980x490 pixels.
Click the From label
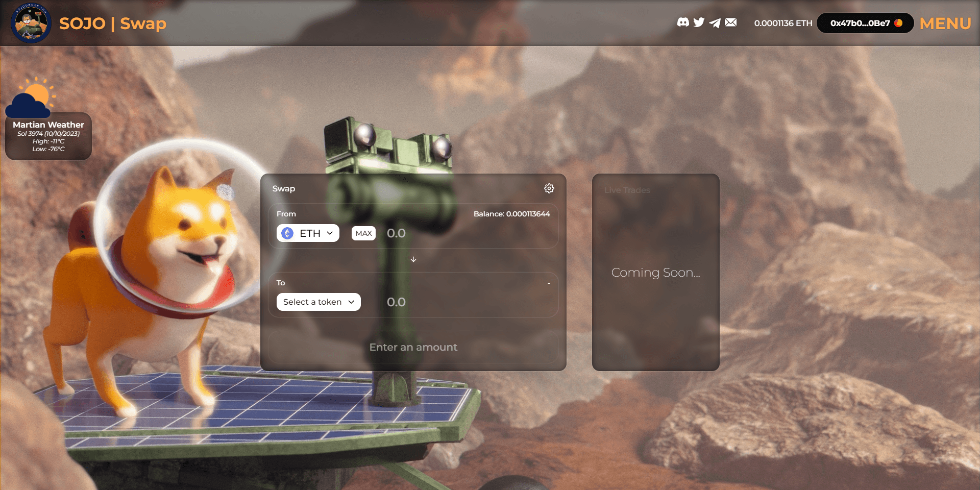click(286, 214)
